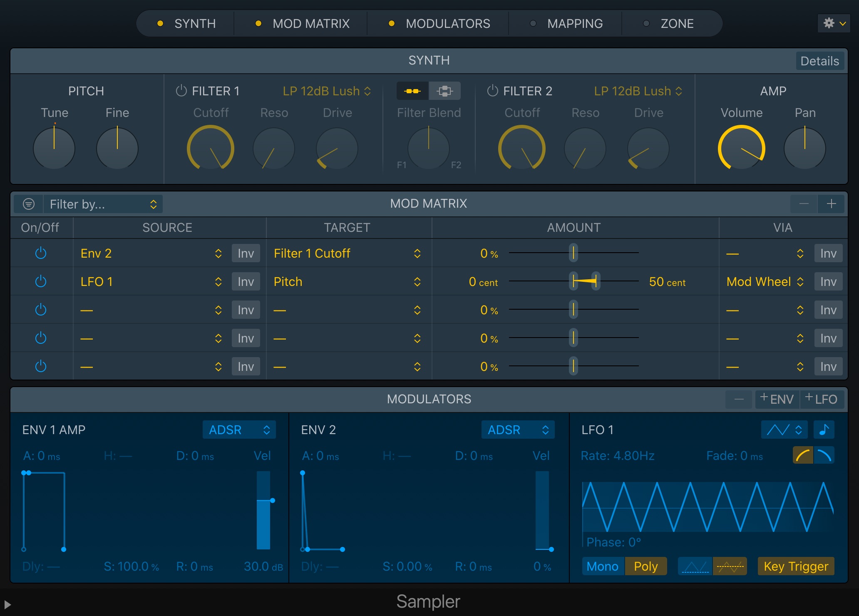Select the LFO unipolar waveform icon

click(695, 566)
